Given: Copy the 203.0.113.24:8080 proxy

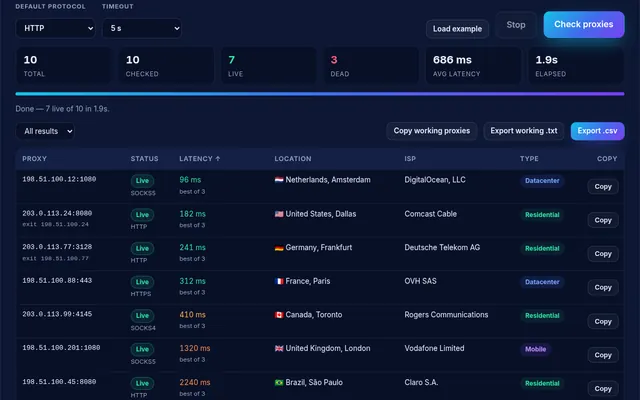Looking at the screenshot, I should tap(603, 220).
